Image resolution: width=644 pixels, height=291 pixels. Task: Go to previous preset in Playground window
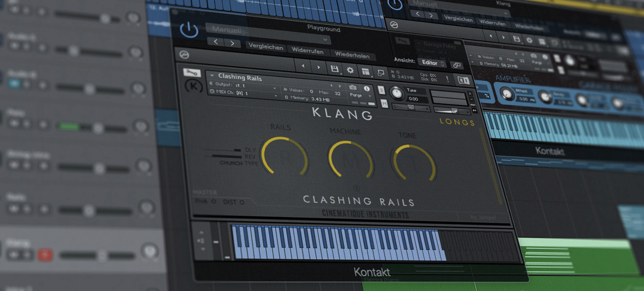pyautogui.click(x=216, y=42)
